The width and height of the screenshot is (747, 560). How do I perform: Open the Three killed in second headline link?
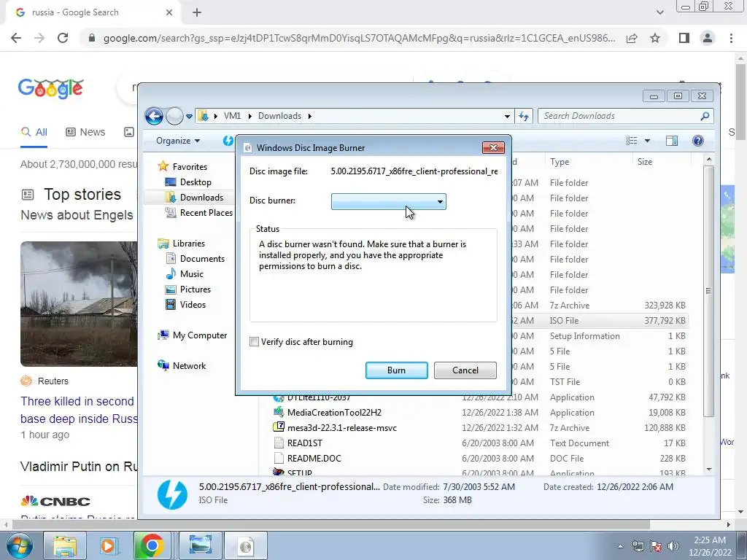(x=79, y=410)
